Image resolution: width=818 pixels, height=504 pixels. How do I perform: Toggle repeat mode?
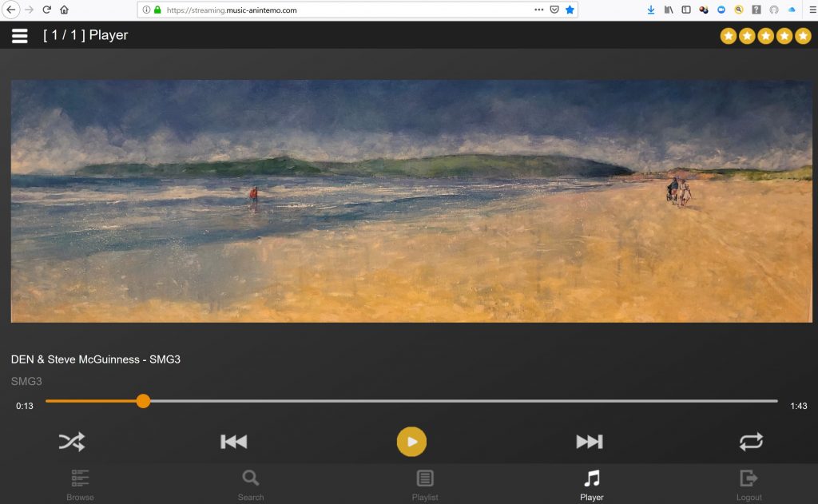tap(751, 442)
